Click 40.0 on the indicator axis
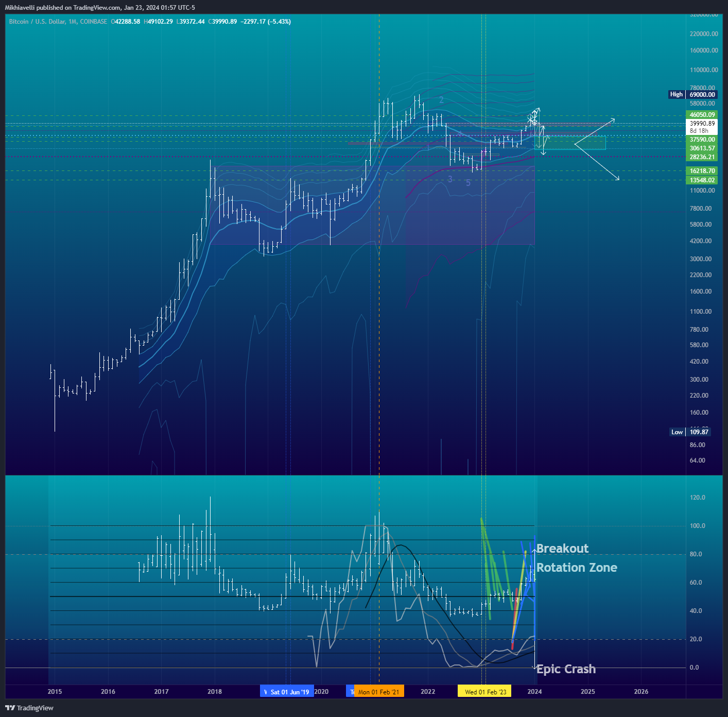This screenshot has height=717, width=728. coord(696,611)
